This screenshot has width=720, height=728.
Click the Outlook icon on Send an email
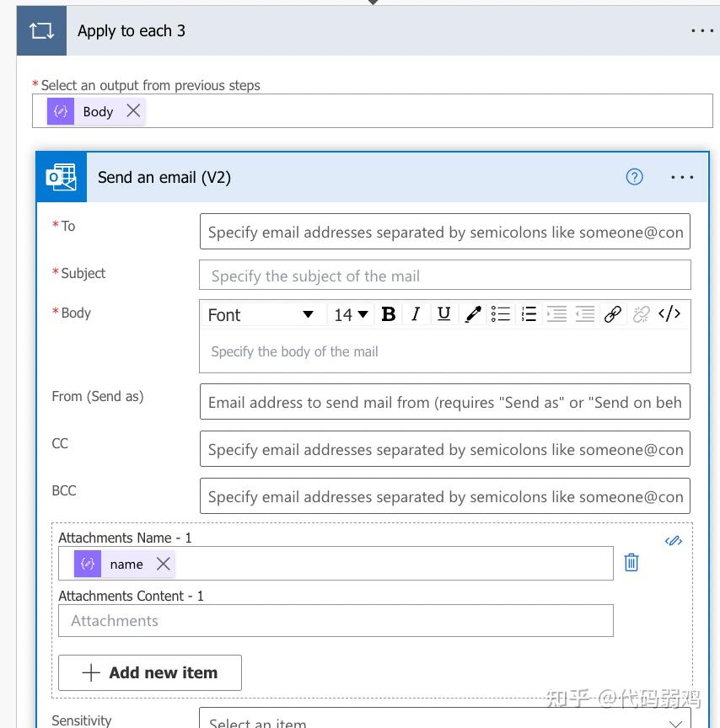(62, 177)
